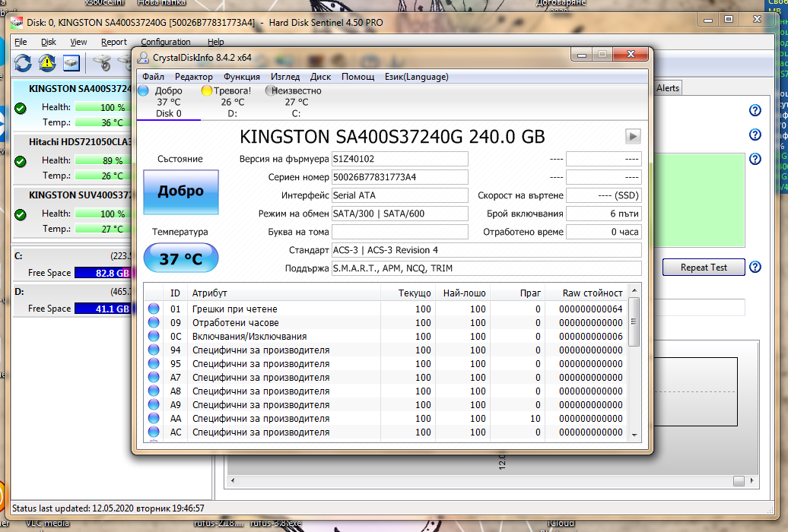Screen dimensions: 788x532
Task: Open Hard Disk Sentinel Report menu
Action: coord(114,42)
